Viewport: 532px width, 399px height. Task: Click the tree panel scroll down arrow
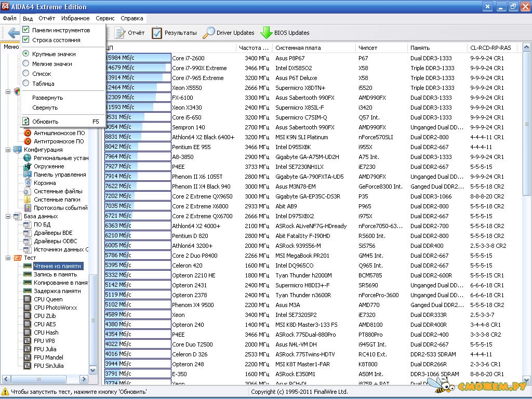(92, 370)
